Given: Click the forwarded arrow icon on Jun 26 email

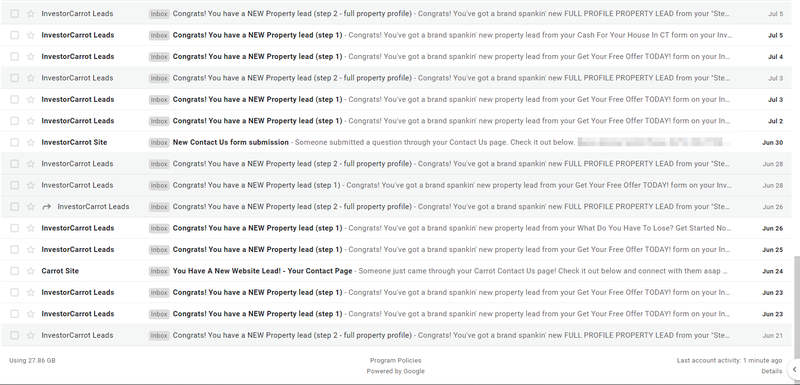Looking at the screenshot, I should tap(47, 207).
